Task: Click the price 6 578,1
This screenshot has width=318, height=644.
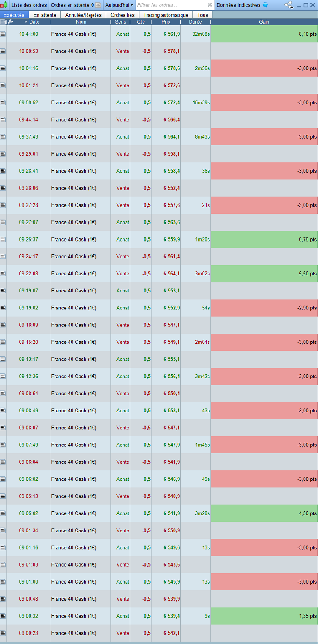Action: [172, 51]
